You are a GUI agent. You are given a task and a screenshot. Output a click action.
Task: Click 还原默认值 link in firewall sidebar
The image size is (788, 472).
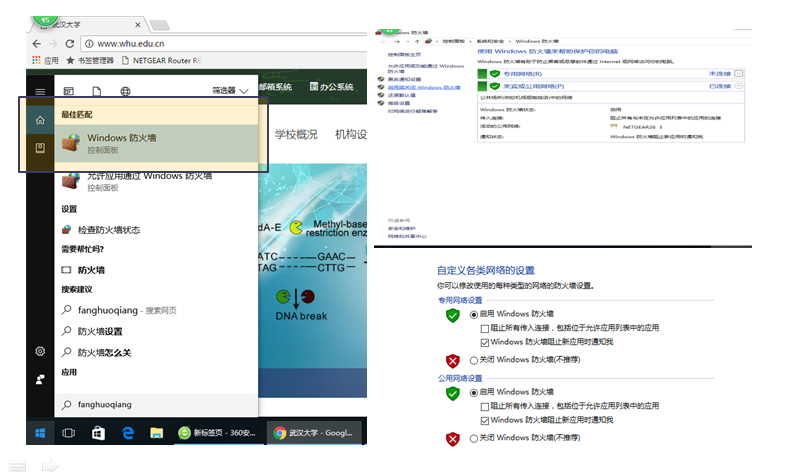coord(402,95)
